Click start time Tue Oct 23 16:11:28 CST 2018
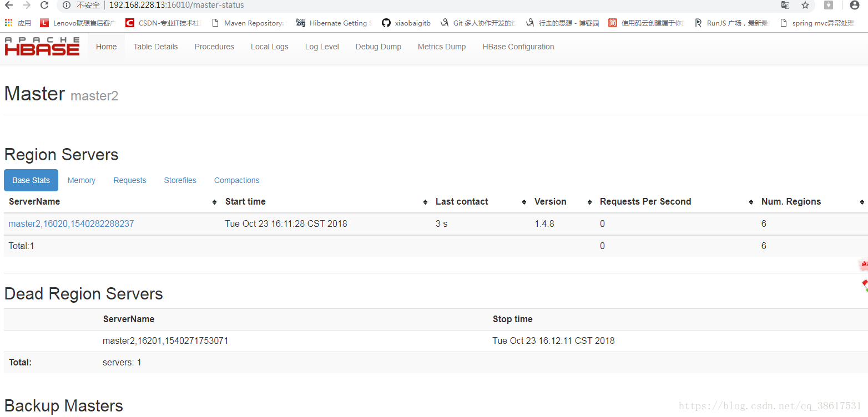The height and width of the screenshot is (417, 868). click(286, 223)
